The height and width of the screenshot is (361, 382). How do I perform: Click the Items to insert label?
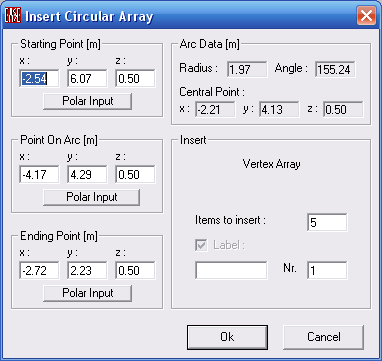230,220
